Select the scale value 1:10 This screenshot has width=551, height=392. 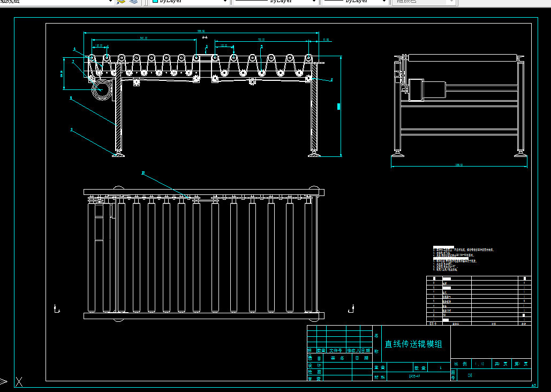(479, 364)
